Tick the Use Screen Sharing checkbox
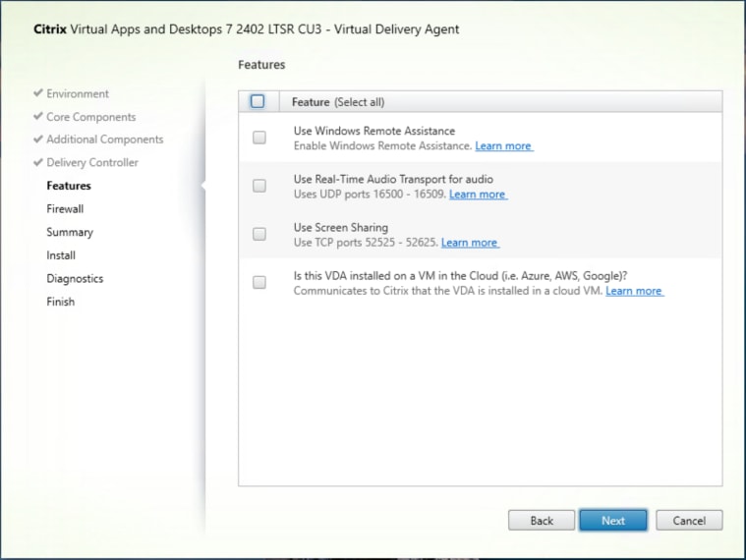Viewport: 746px width, 560px height. pyautogui.click(x=259, y=234)
